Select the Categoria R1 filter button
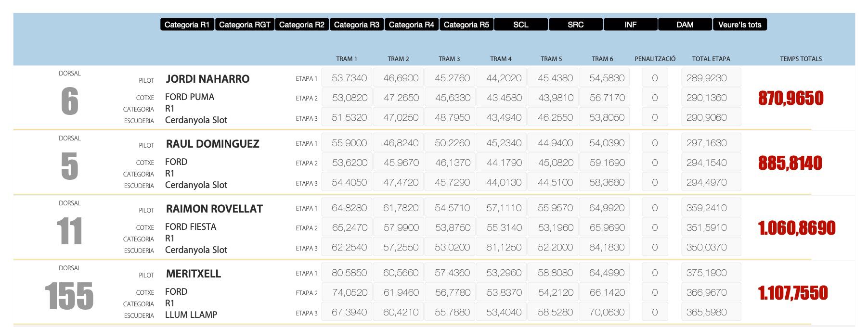This screenshot has width=868, height=327. [x=187, y=25]
